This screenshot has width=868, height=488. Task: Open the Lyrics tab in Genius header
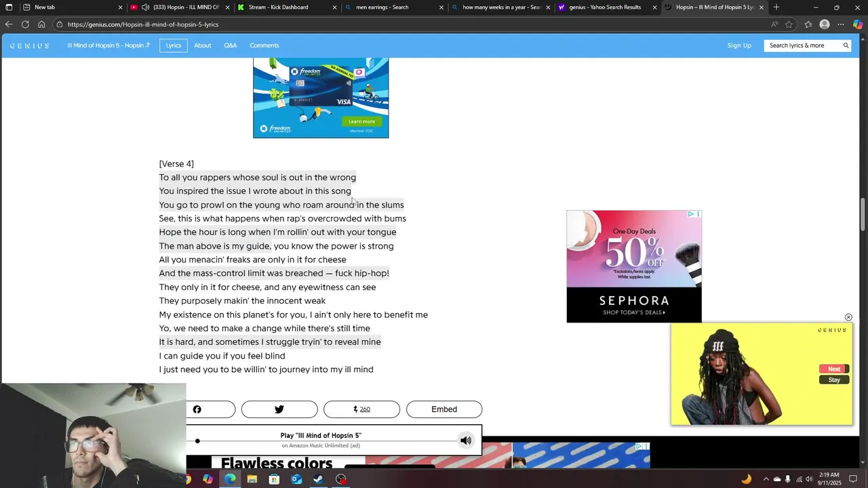pyautogui.click(x=174, y=45)
